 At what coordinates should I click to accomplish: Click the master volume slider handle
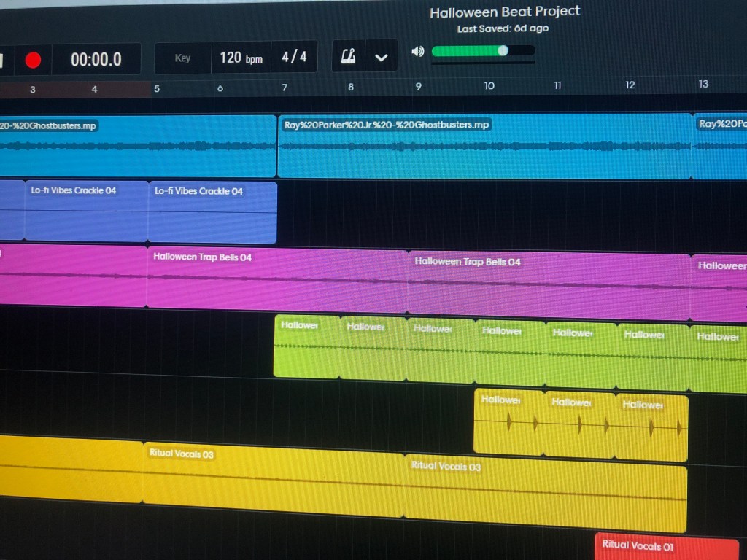(503, 50)
